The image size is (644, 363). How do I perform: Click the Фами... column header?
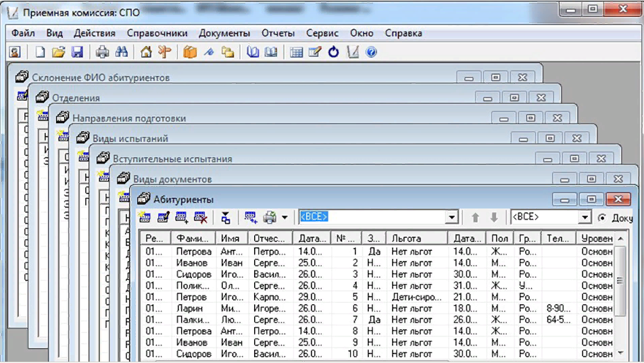click(193, 239)
